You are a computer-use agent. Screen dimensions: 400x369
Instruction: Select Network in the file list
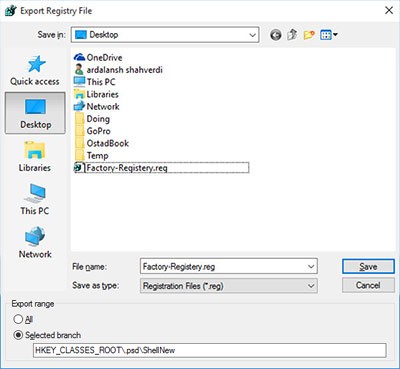coord(97,107)
